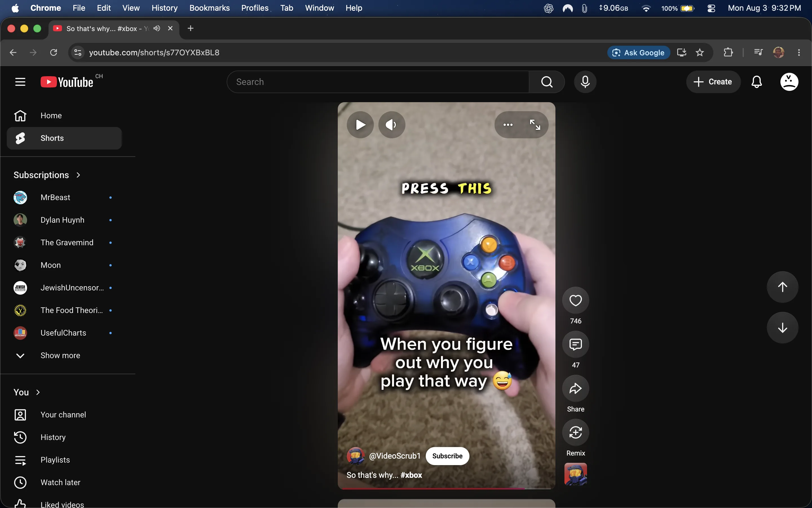Open the @VideoScrub1 channel link
Viewport: 812px width, 508px height.
coord(395,456)
